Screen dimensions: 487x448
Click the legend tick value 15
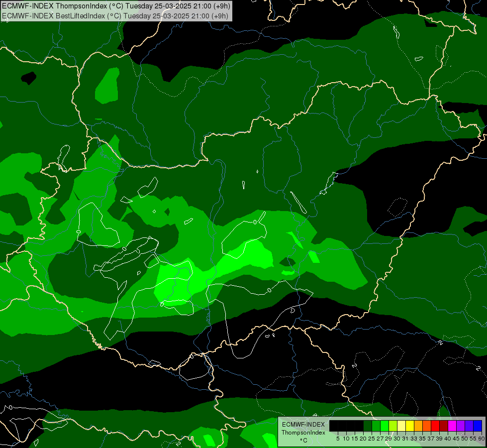click(355, 439)
